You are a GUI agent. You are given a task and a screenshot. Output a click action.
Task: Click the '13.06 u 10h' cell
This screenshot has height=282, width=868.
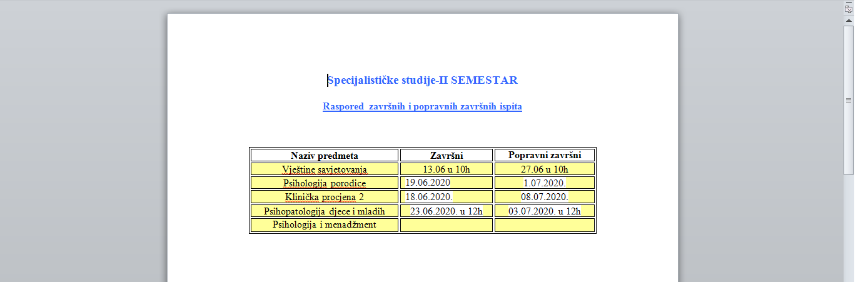click(x=447, y=169)
